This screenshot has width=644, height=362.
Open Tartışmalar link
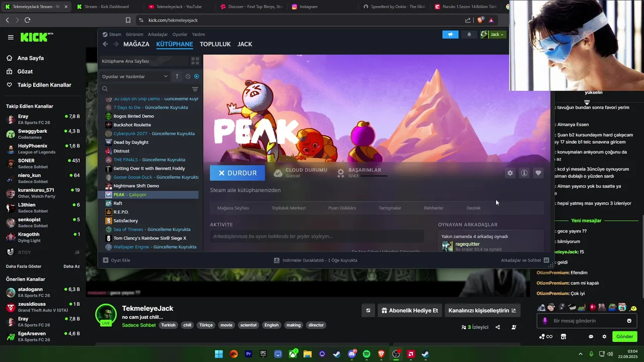coord(390,208)
